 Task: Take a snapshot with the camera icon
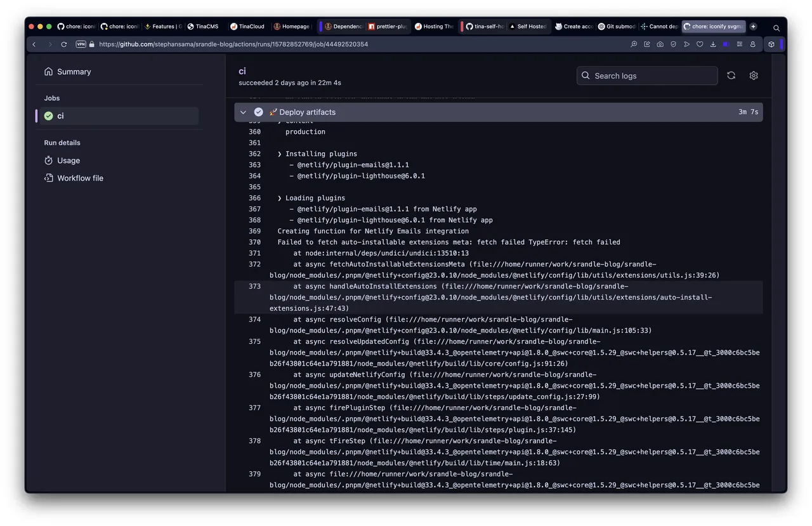coord(660,44)
